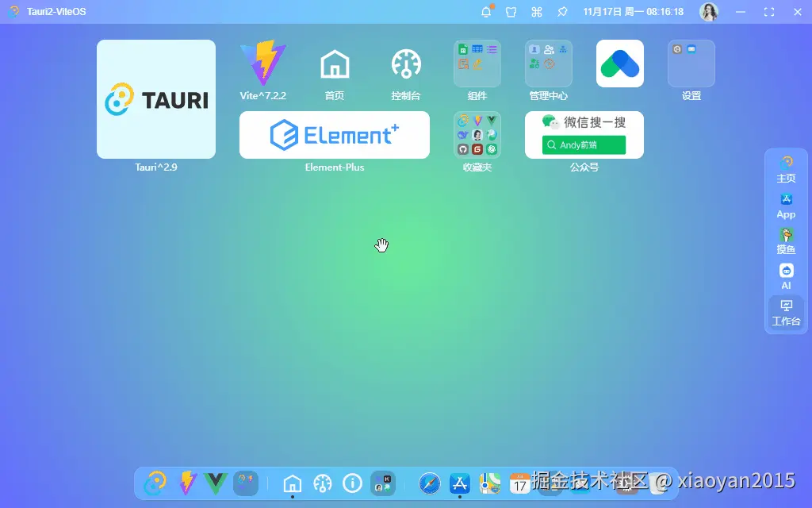
Task: Click the info circle icon in the dock
Action: click(x=353, y=483)
